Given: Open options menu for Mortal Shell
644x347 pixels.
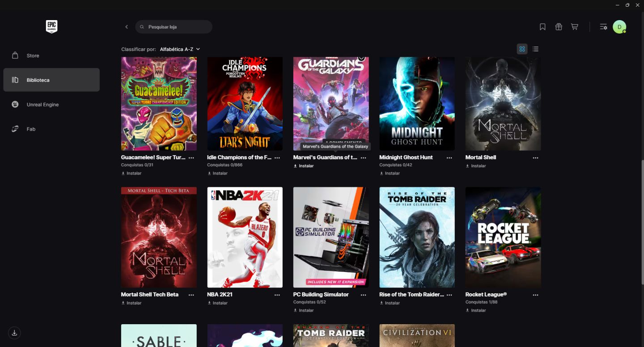Looking at the screenshot, I should click(x=536, y=157).
